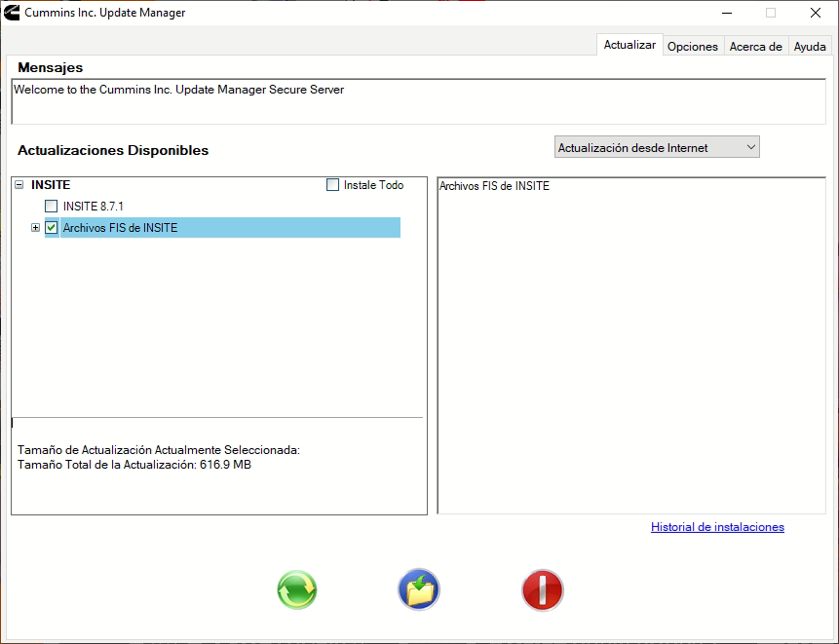Open the Ayuda tab

click(x=810, y=47)
